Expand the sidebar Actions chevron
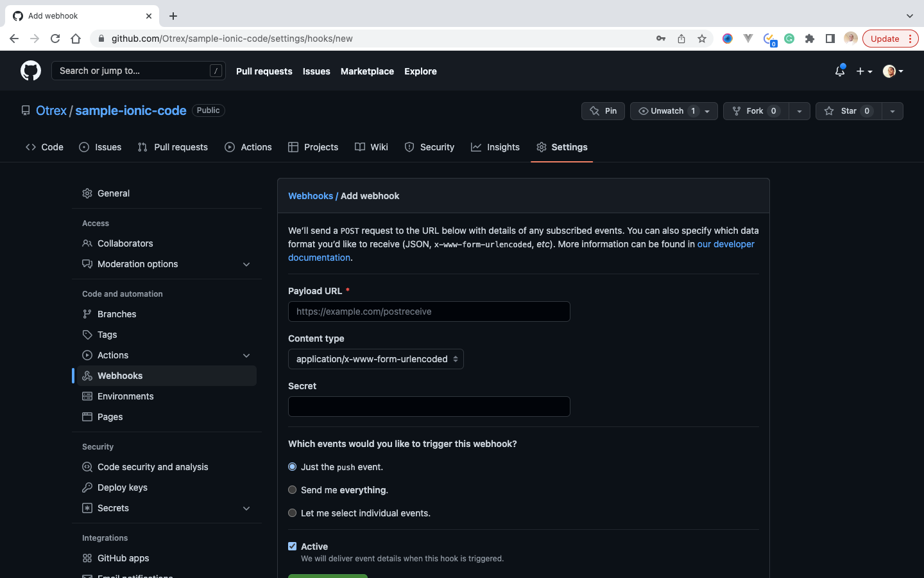This screenshot has height=578, width=924. click(246, 355)
